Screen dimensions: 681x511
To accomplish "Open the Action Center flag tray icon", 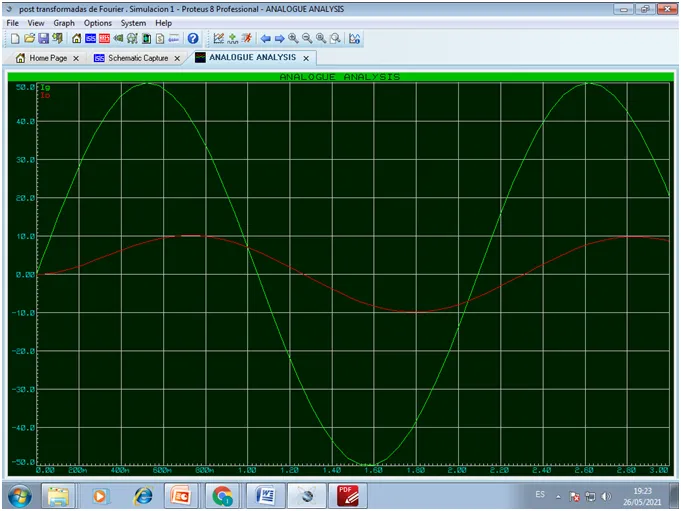I will click(574, 496).
